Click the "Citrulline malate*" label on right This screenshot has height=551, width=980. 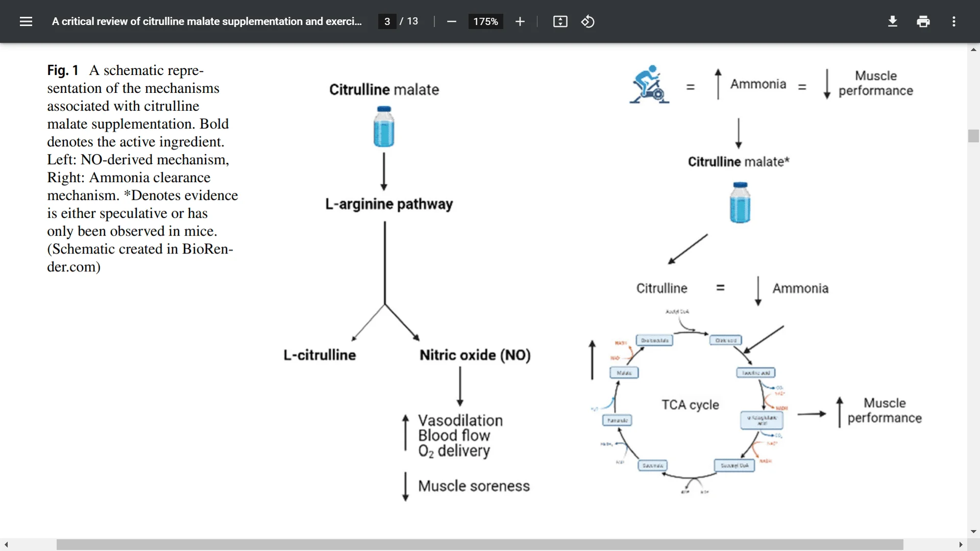[x=739, y=162]
